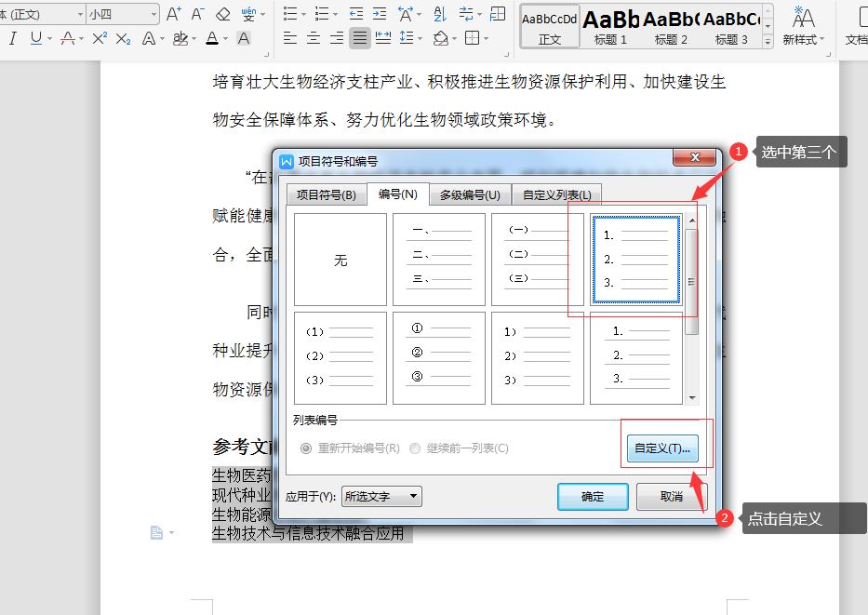Switch to the 项目符号 tab
The width and height of the screenshot is (868, 615).
[x=326, y=194]
